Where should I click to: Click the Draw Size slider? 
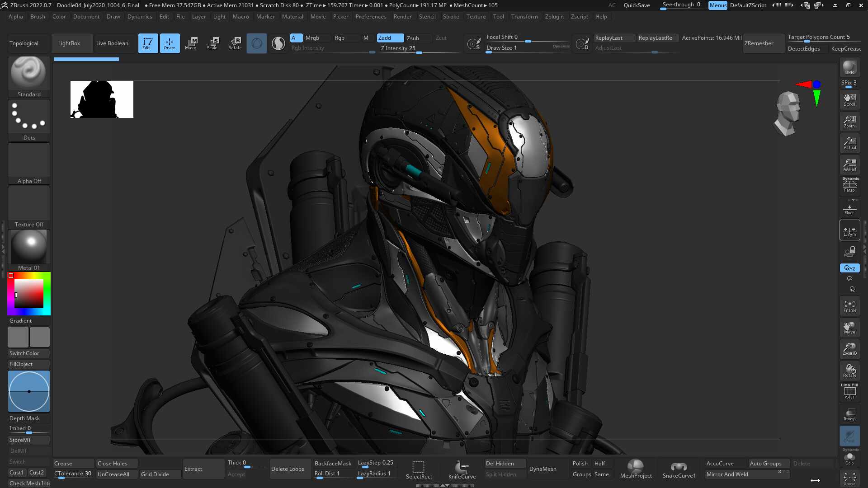tap(528, 48)
